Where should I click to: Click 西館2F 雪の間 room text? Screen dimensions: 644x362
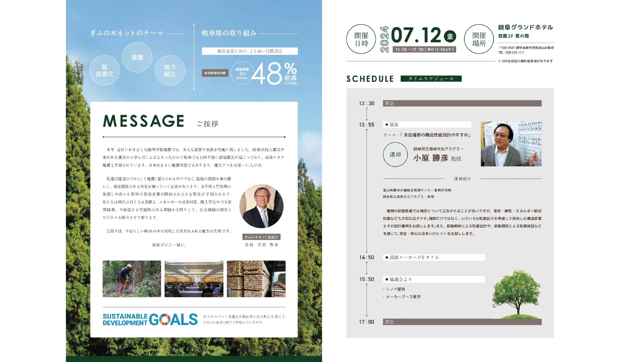[513, 36]
